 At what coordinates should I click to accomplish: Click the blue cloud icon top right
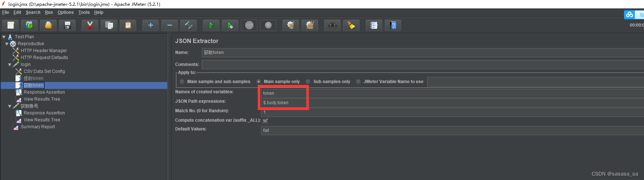pos(629,15)
